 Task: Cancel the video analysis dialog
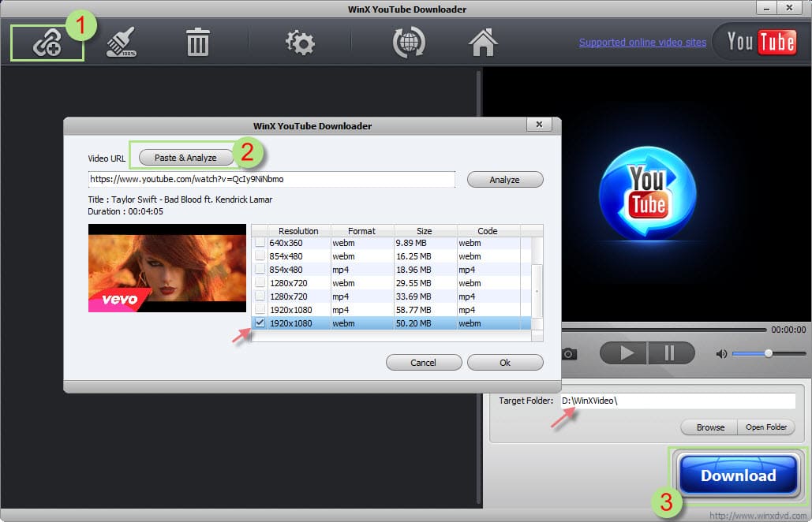pyautogui.click(x=424, y=363)
